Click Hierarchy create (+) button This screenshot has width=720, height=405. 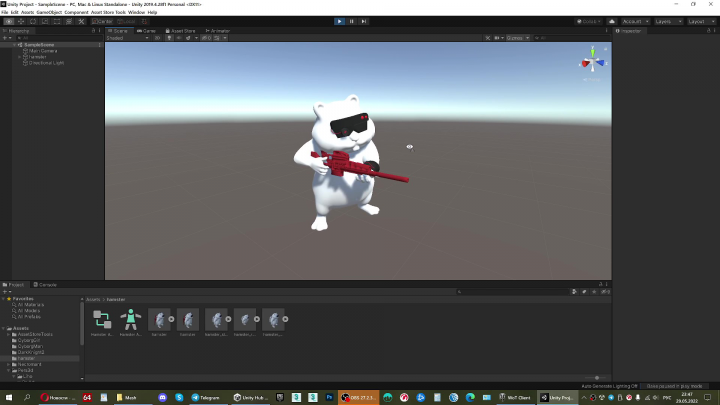pos(5,38)
